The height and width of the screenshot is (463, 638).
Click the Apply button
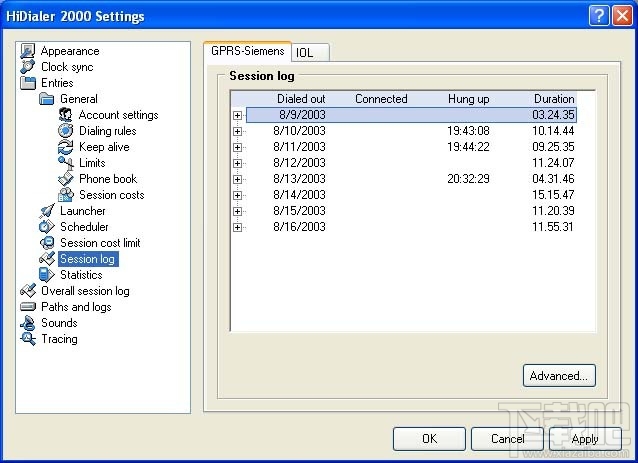585,439
